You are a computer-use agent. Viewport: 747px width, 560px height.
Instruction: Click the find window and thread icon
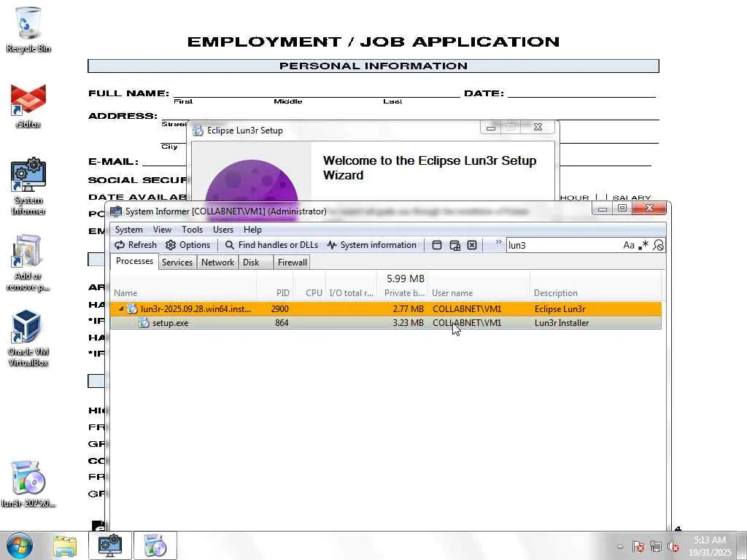(x=455, y=245)
